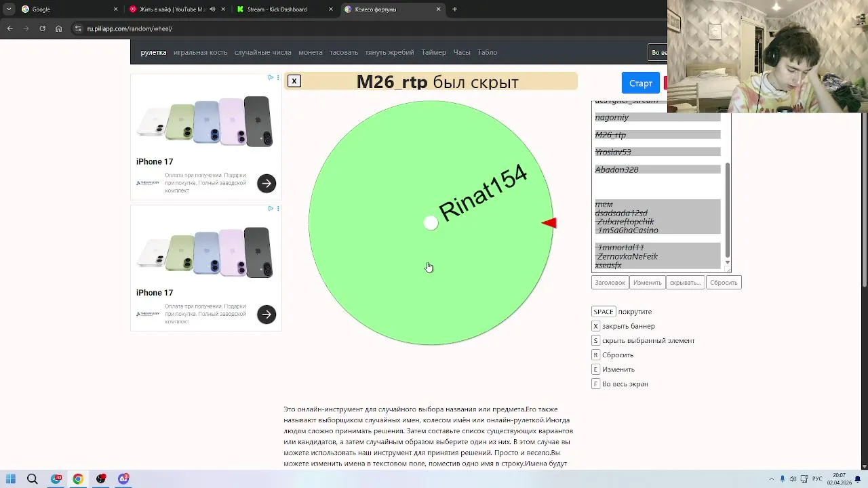Click the Заголовок button
The image size is (868, 488).
[610, 283]
